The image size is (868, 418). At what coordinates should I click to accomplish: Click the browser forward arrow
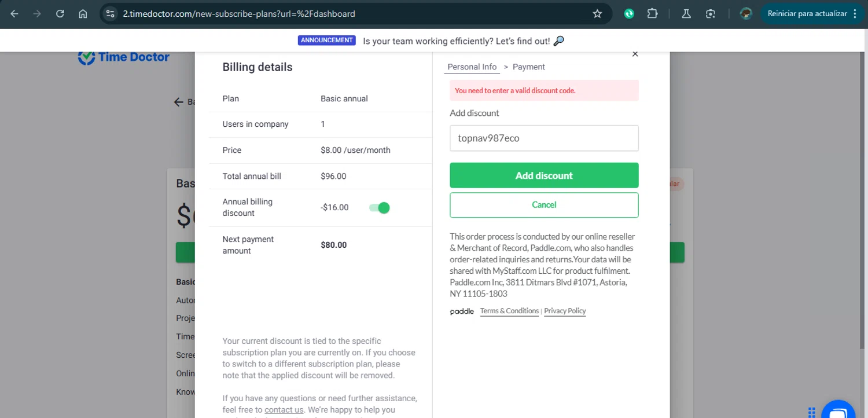pos(37,14)
